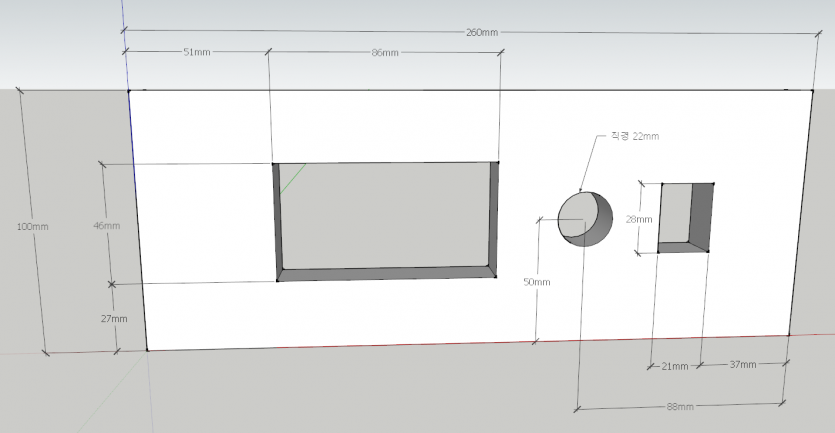Select the circular 22mm hole
Screen dimensions: 835x433
[585, 219]
